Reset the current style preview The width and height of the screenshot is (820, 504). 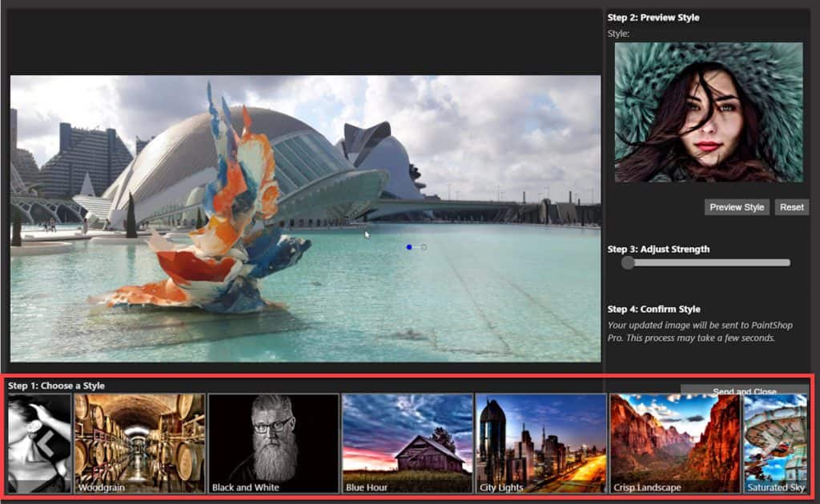coord(792,206)
